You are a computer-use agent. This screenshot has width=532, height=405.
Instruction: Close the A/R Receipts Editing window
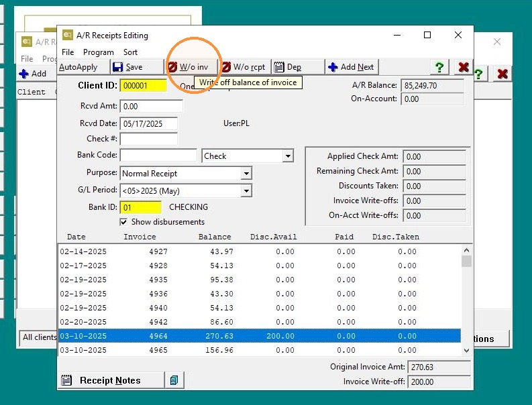coord(458,35)
